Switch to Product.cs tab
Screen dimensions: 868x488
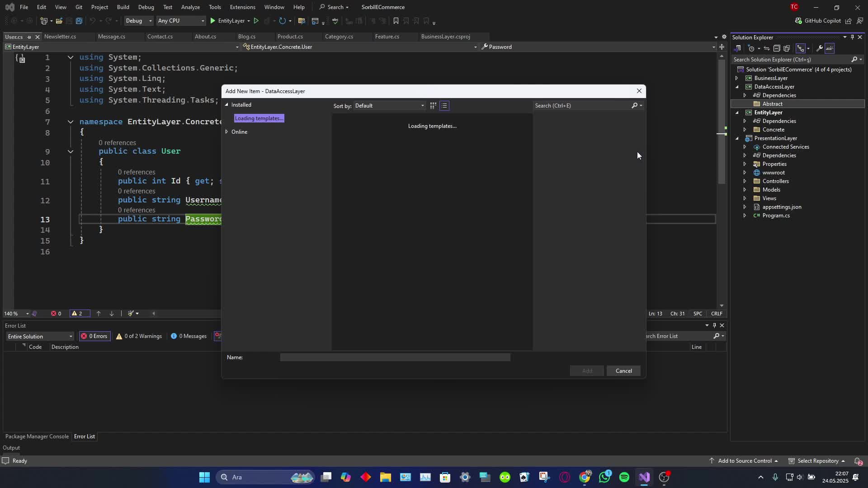click(x=290, y=37)
